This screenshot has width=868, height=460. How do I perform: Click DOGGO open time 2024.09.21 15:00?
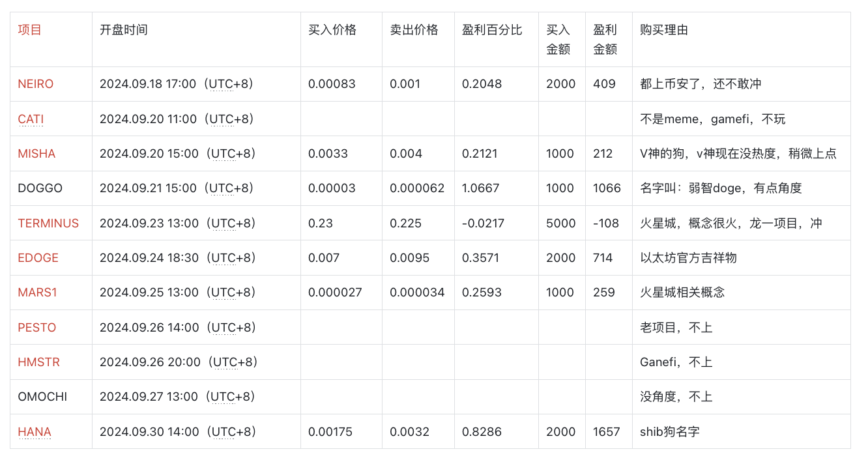tap(179, 188)
